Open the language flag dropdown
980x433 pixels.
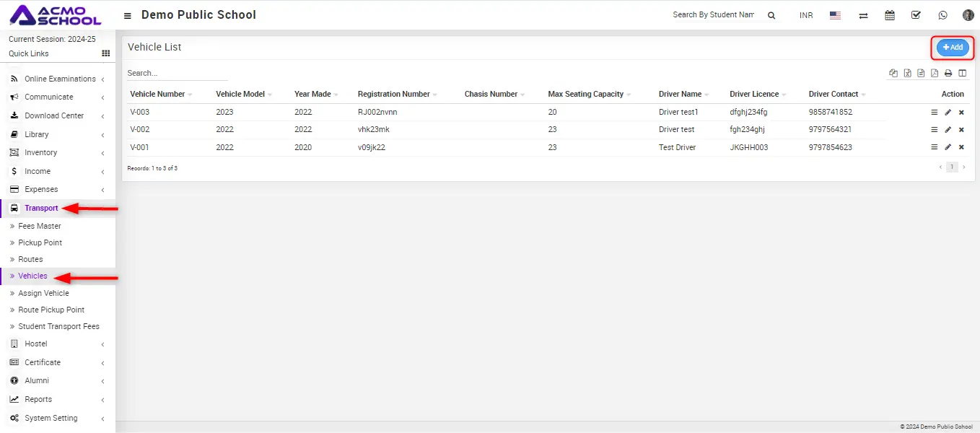point(835,15)
